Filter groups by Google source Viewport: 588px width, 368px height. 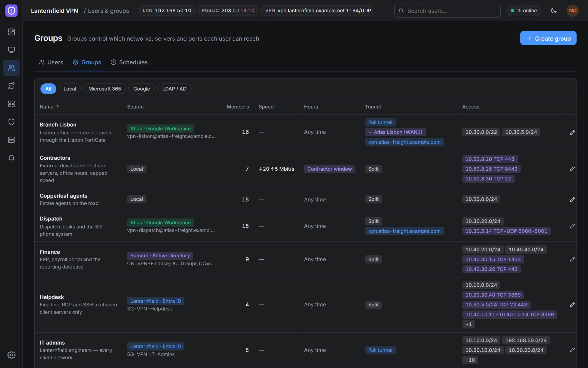142,89
